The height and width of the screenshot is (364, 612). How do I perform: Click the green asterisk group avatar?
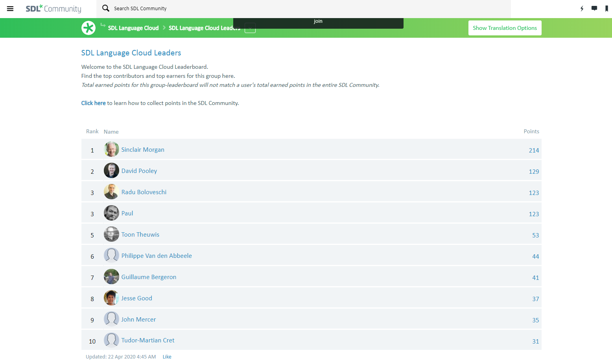(88, 28)
